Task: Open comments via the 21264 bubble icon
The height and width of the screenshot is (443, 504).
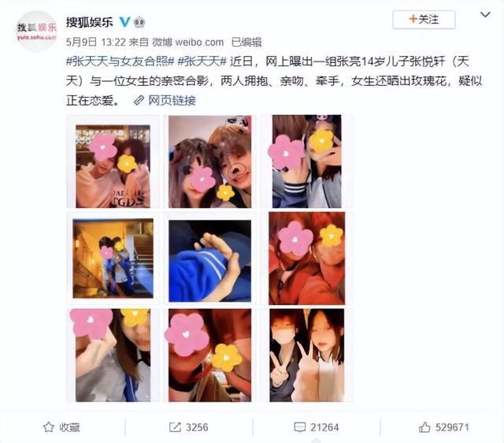Action: pyautogui.click(x=299, y=427)
